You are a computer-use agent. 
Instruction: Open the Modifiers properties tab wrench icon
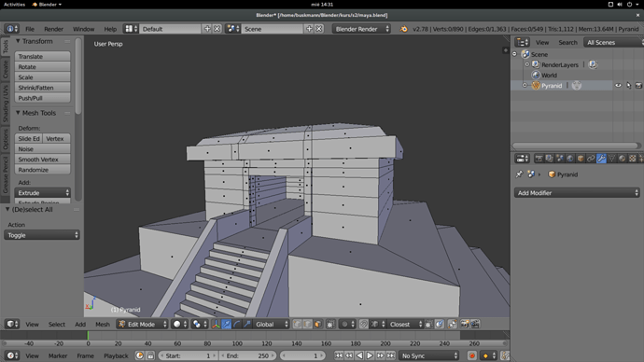(x=601, y=159)
